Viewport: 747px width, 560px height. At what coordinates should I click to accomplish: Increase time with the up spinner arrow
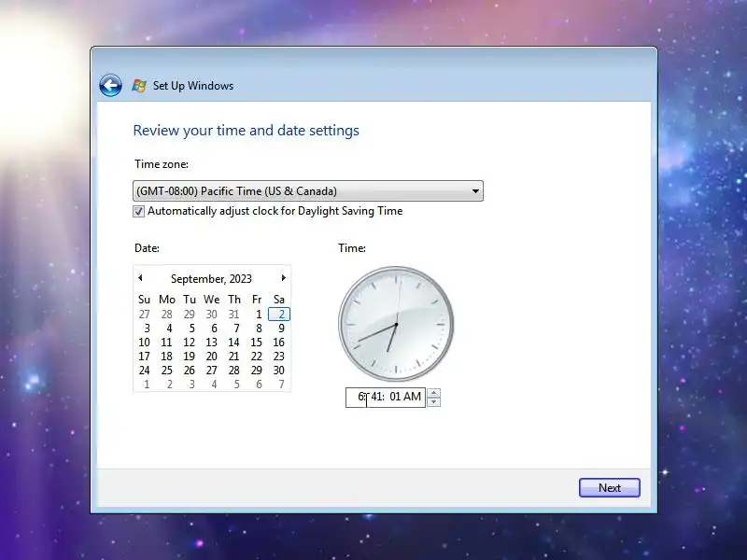pyautogui.click(x=433, y=393)
